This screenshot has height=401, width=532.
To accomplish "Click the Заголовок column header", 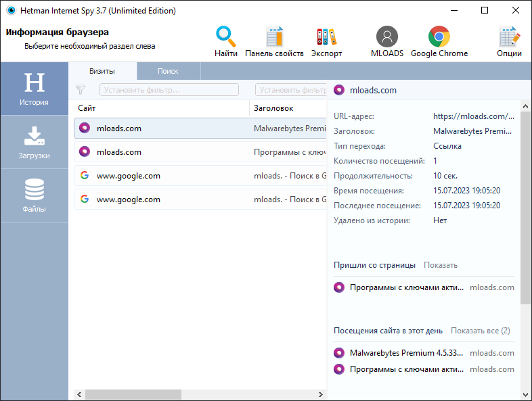I will 288,108.
